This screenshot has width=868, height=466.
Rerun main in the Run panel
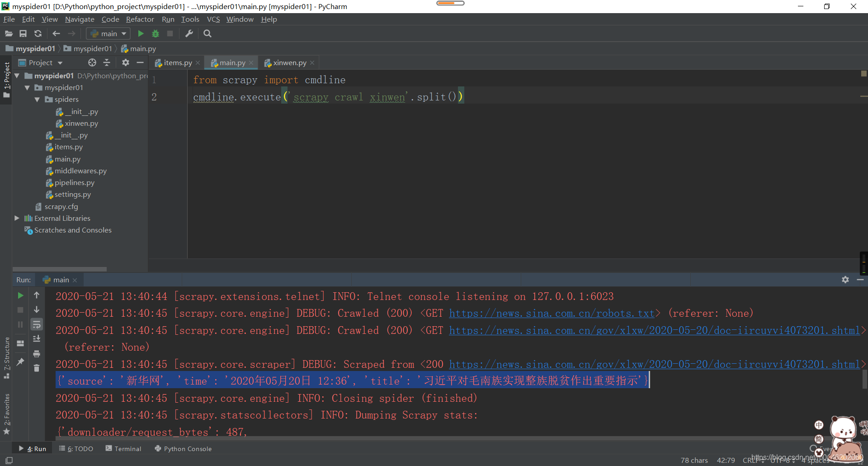point(20,295)
